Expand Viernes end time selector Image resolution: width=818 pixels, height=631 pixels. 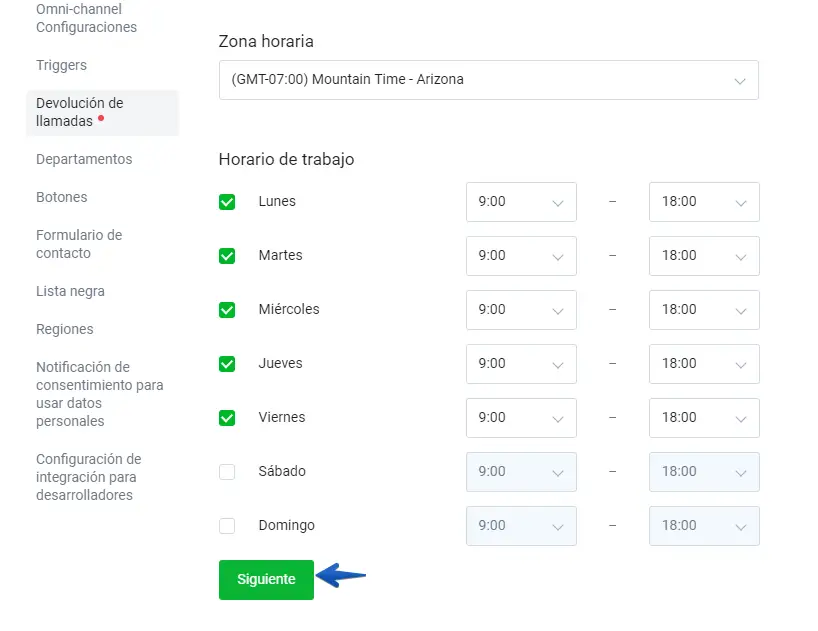pos(704,418)
